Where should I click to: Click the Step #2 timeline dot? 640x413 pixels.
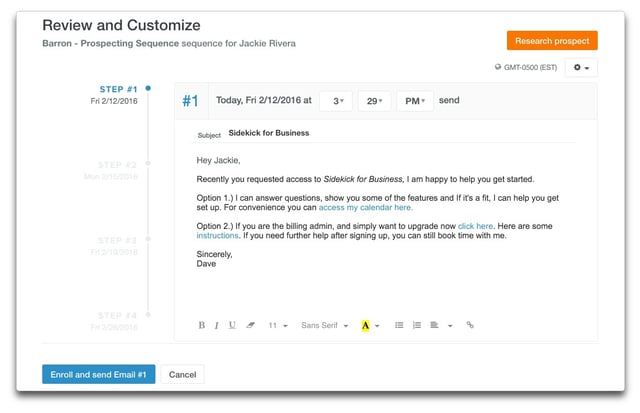click(148, 163)
